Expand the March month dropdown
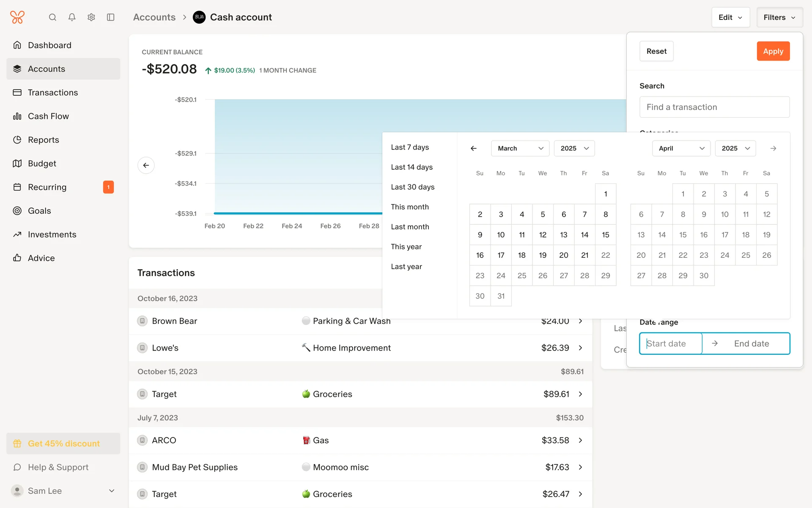This screenshot has height=508, width=812. [x=520, y=148]
